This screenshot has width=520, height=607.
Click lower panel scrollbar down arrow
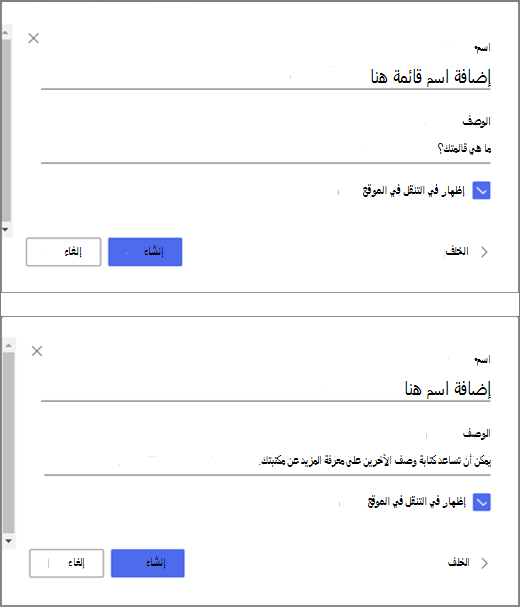coord(9,541)
